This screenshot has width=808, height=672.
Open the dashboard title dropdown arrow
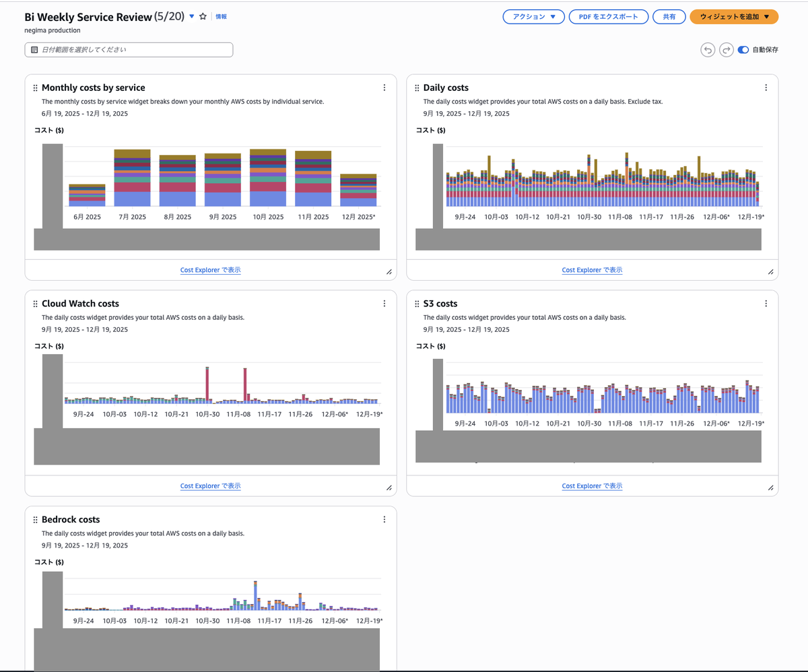191,17
